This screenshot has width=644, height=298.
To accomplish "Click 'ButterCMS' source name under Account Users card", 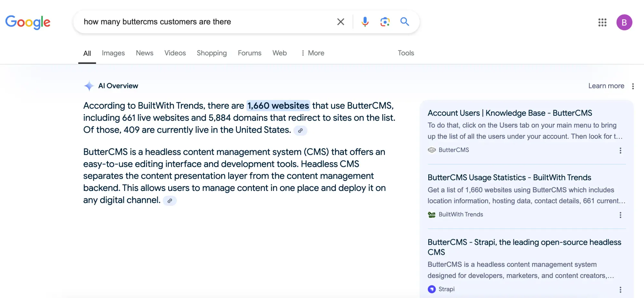I will tap(454, 150).
